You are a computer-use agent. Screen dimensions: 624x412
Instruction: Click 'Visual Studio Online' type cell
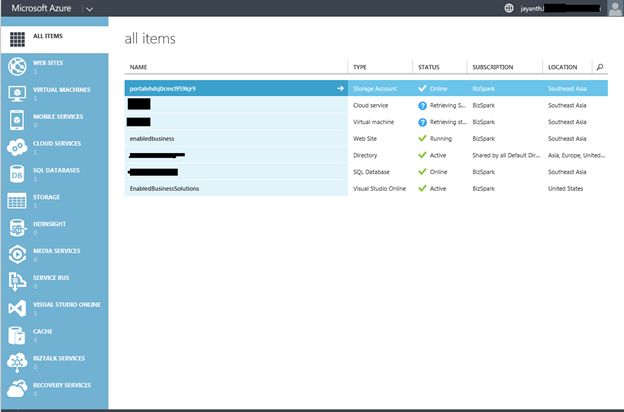click(379, 188)
